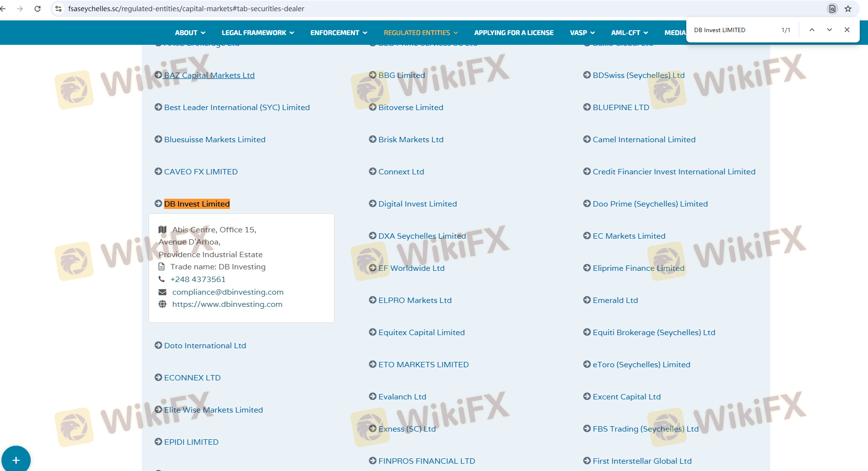Expand Credit Financier Invest International Limited

(674, 171)
